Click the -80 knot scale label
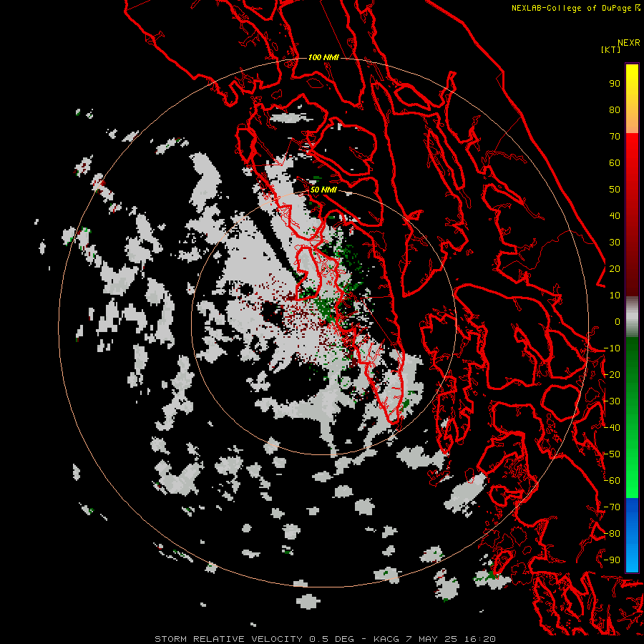The height and width of the screenshot is (644, 644). pyautogui.click(x=612, y=534)
